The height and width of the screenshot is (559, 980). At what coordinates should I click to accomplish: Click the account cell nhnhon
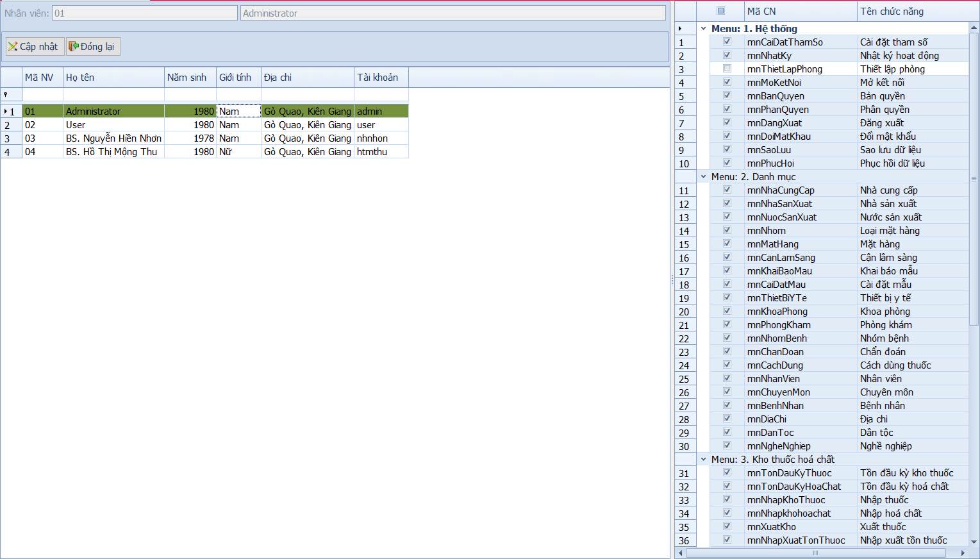coord(381,138)
